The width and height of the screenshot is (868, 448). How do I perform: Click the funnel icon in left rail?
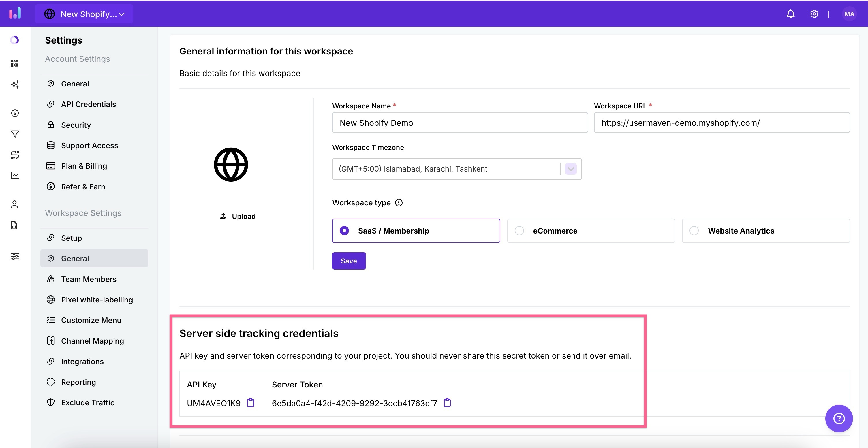pyautogui.click(x=15, y=134)
